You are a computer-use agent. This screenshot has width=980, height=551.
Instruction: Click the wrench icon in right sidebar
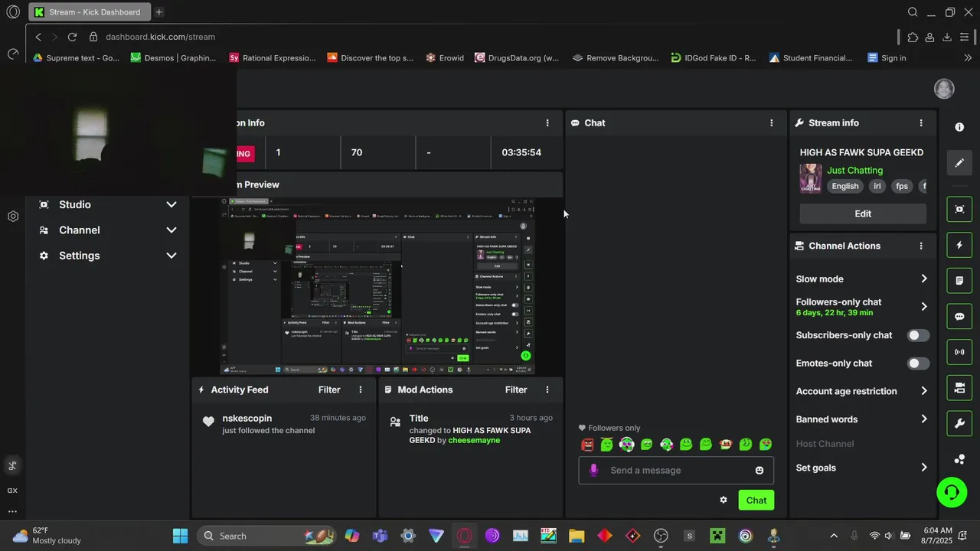click(x=959, y=423)
